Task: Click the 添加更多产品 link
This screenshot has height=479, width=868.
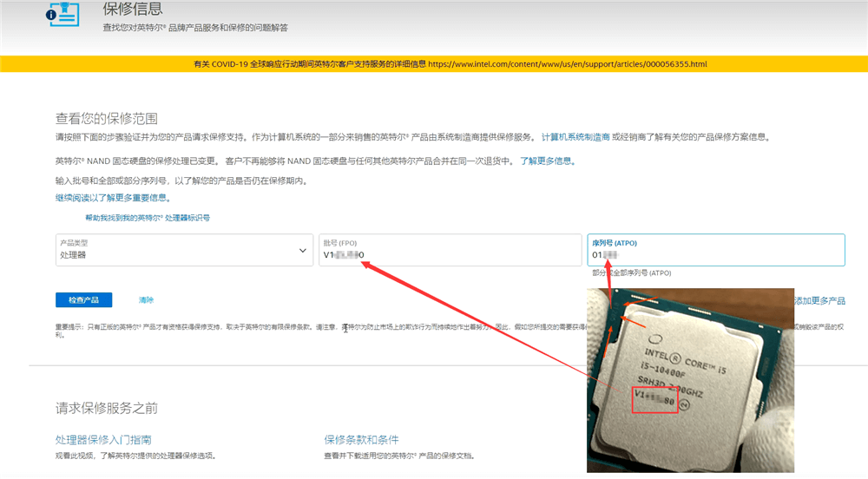Action: click(819, 301)
